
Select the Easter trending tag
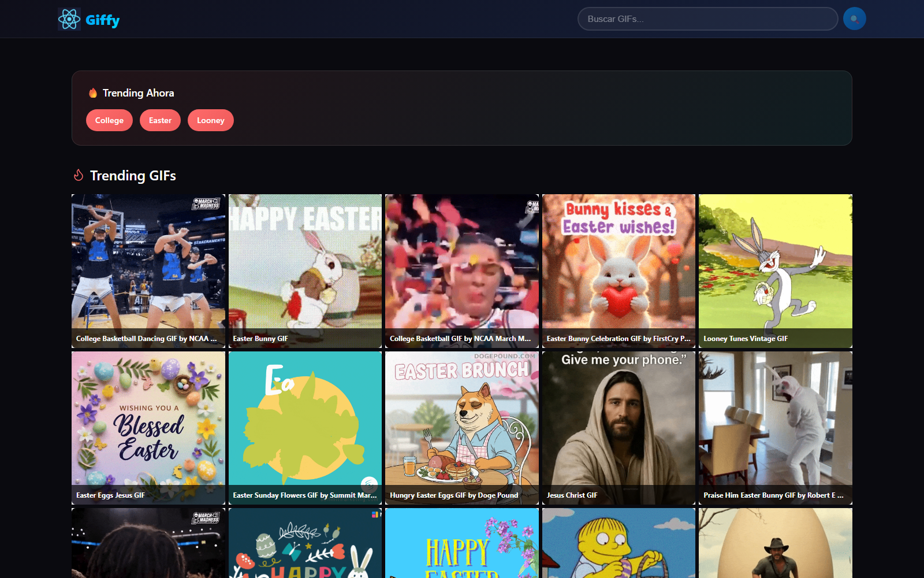tap(160, 120)
